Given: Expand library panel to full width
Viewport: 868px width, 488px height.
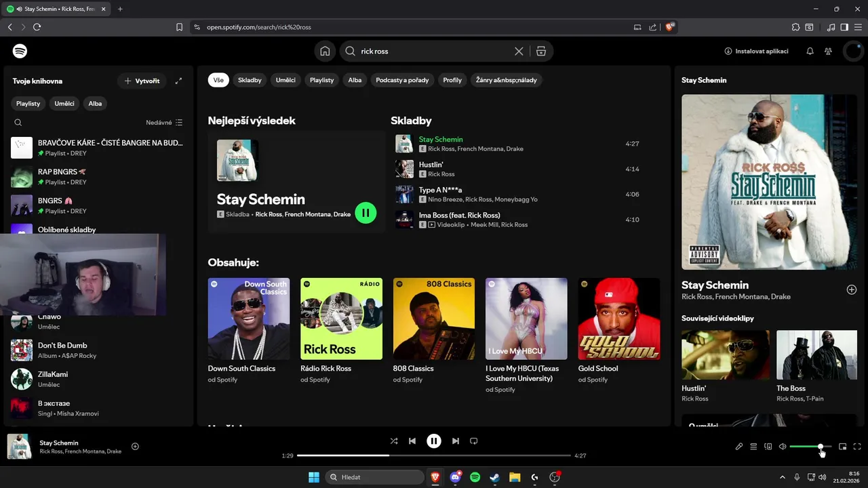Looking at the screenshot, I should pyautogui.click(x=178, y=81).
